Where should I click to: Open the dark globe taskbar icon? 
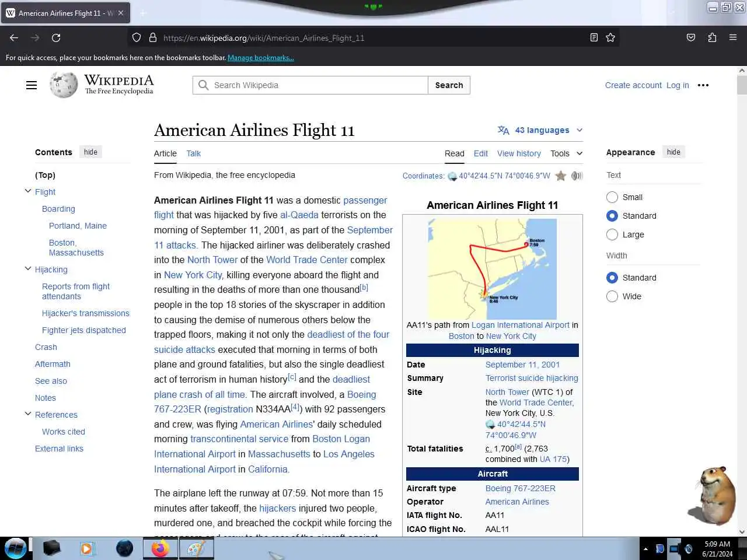124,548
